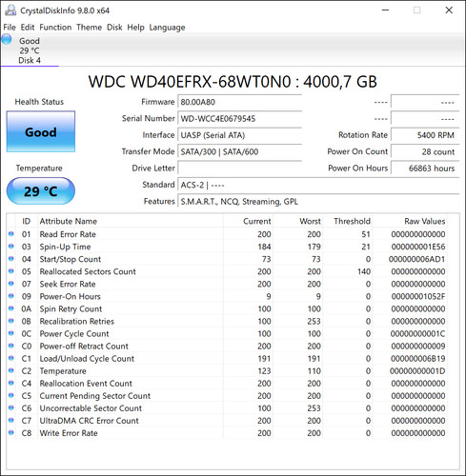466x476 pixels.
Task: Click the status dot for Write Error Rate
Action: 11,432
